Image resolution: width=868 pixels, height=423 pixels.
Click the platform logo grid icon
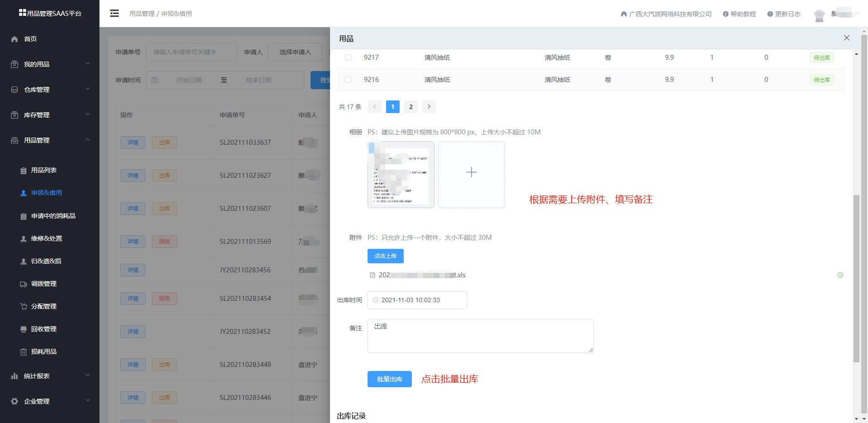point(22,13)
